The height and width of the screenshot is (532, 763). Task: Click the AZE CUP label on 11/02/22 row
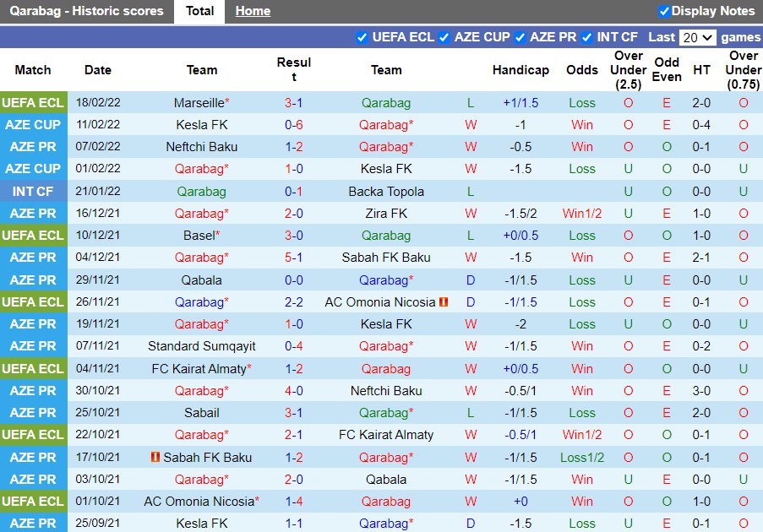(x=33, y=125)
